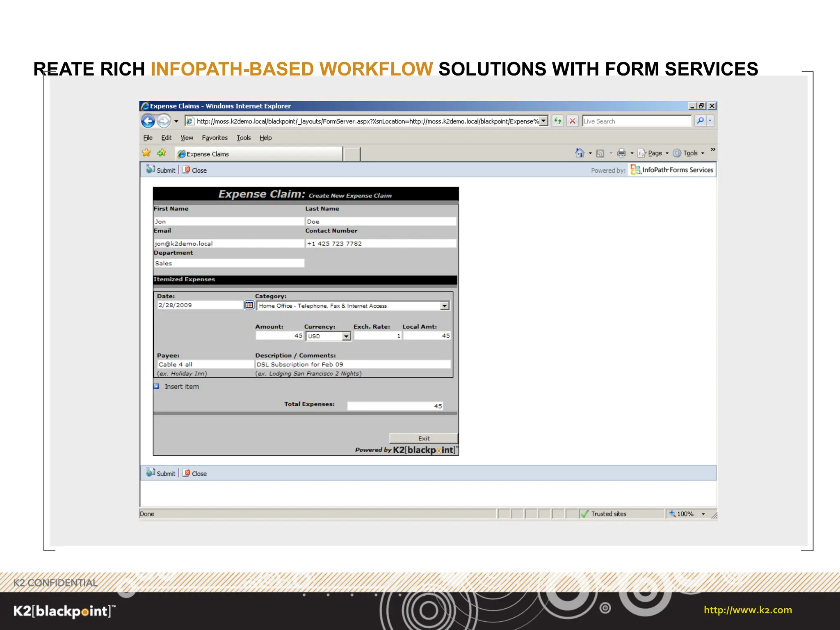This screenshot has height=630, width=840.
Task: Open the View menu
Action: point(187,138)
